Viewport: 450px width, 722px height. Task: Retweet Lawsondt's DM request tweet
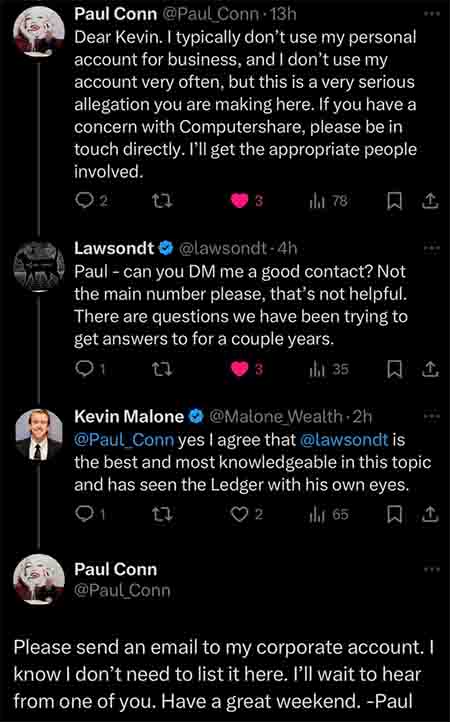pyautogui.click(x=163, y=369)
